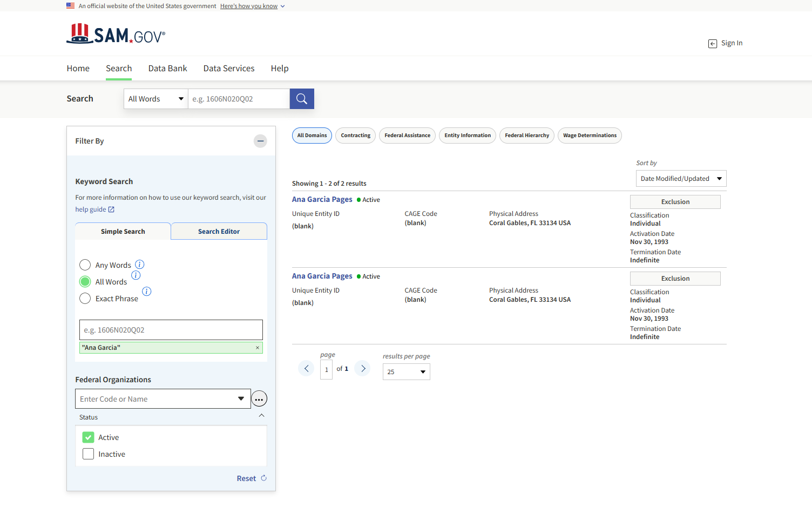Open the Data Bank menu item
812x528 pixels.
[167, 69]
